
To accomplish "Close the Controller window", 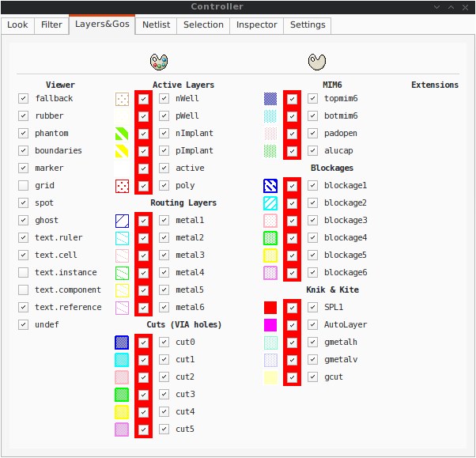I will click(465, 7).
